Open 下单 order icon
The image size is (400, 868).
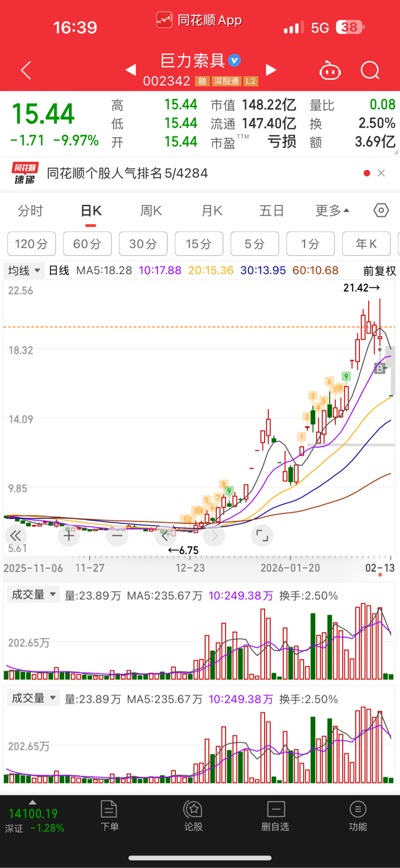[x=109, y=816]
